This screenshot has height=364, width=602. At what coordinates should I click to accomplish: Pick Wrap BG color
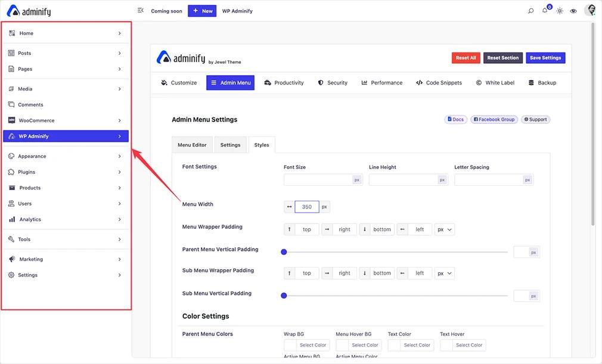click(306, 345)
